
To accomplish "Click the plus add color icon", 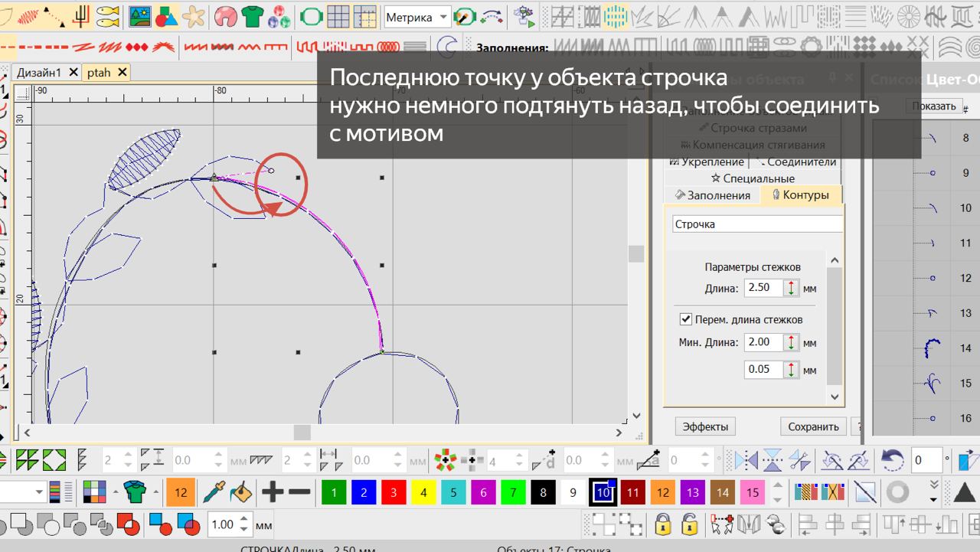I will coord(272,492).
